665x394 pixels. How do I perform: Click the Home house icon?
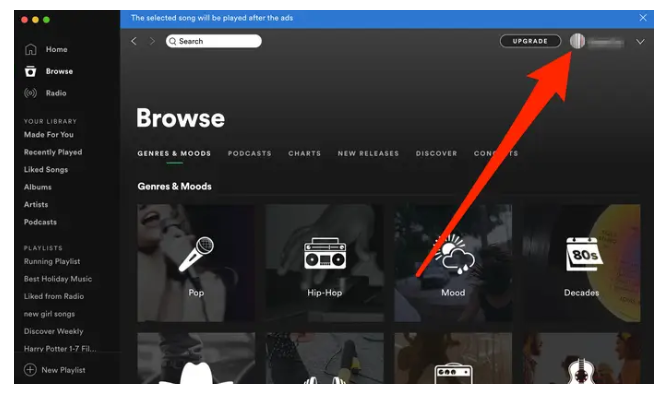31,49
